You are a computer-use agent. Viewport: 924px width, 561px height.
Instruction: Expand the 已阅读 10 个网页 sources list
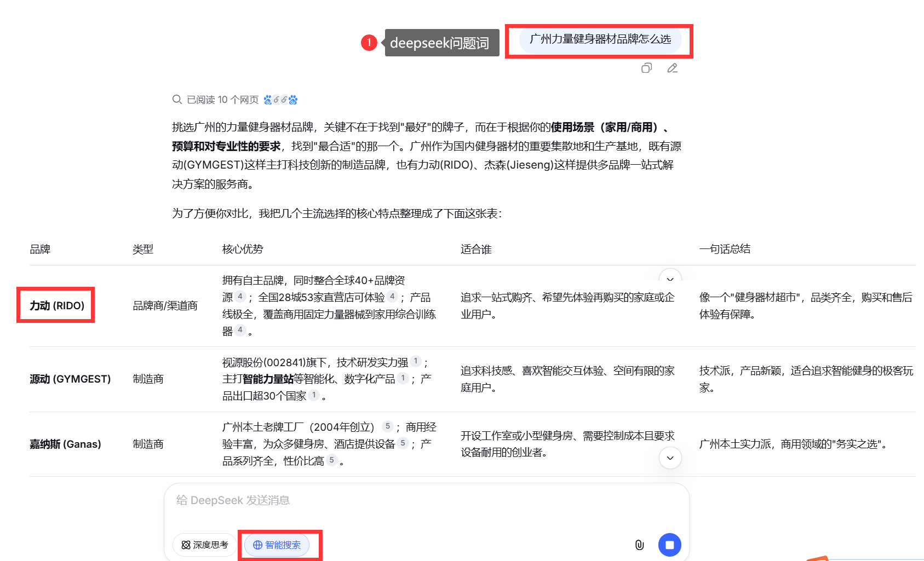tap(235, 100)
